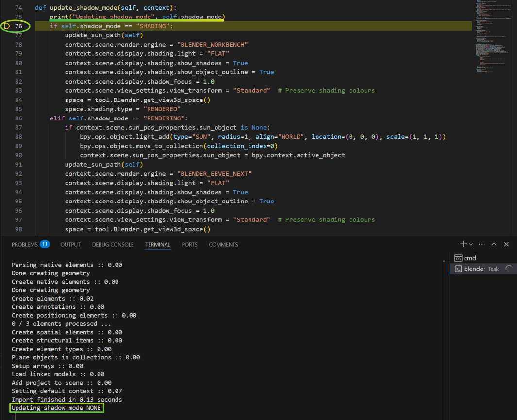Click the update_shadow_mode function name
The width and height of the screenshot is (517, 420).
[83, 8]
